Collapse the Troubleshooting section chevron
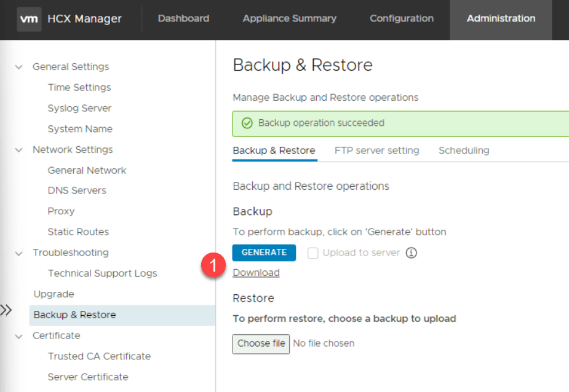Viewport: 569px width, 392px height. pos(19,253)
